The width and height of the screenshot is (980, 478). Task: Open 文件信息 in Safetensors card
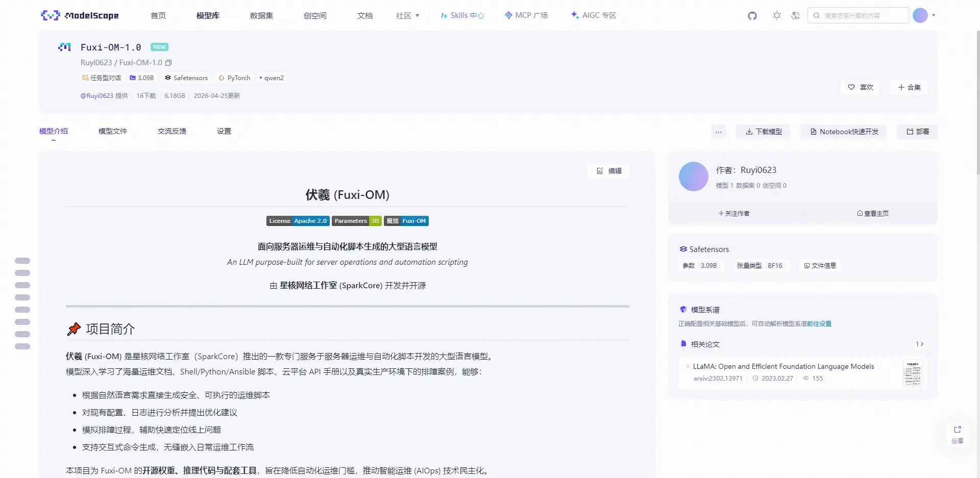point(820,266)
